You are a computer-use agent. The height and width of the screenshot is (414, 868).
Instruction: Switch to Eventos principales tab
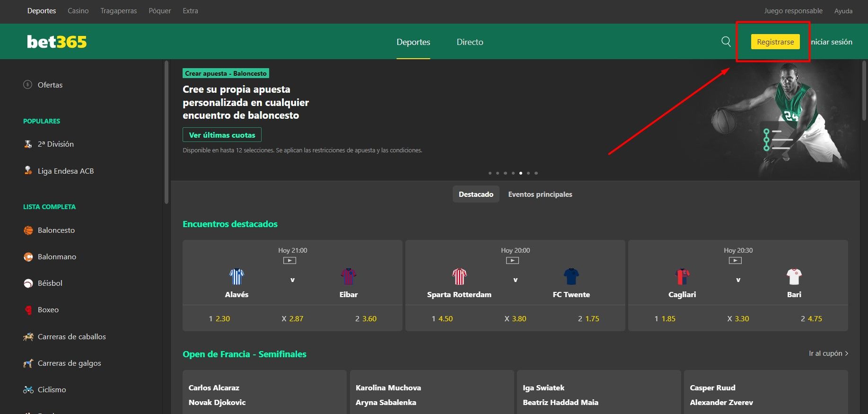(x=540, y=194)
